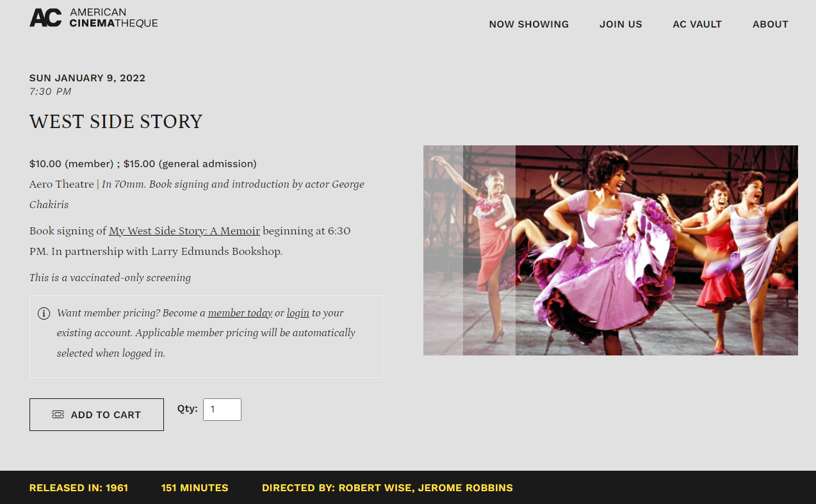Go to the AC Vault page
Screen dimensions: 816x504
tap(697, 24)
